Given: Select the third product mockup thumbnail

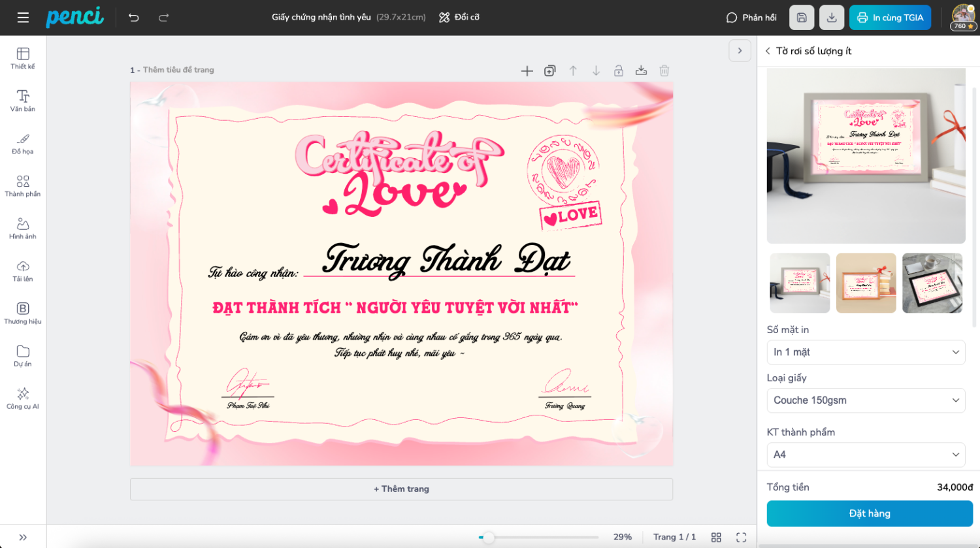Looking at the screenshot, I should [932, 283].
